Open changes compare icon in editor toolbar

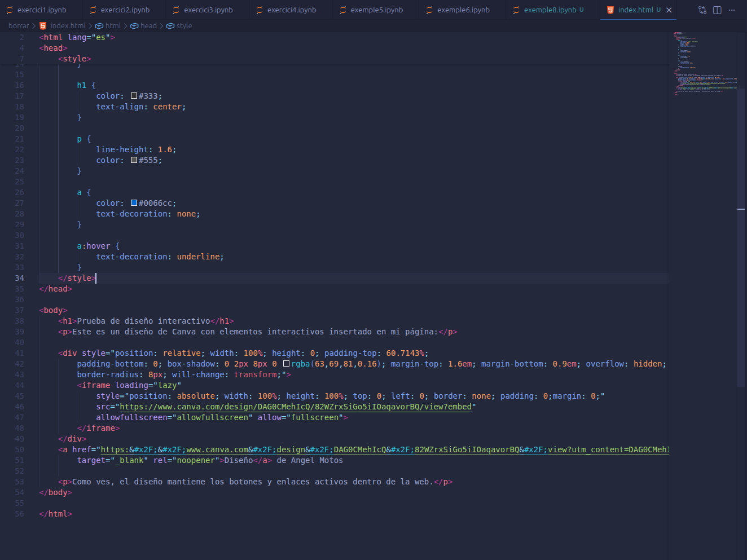coord(702,10)
